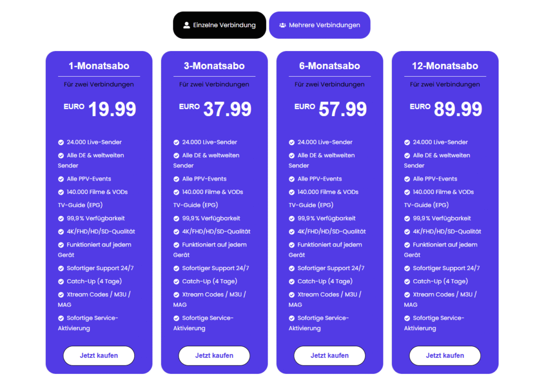Screen dimensions: 546x392
Task: Click checkmark beside Catch-Up (4 Tage) in 12-Monatsabo
Action: [x=407, y=281]
